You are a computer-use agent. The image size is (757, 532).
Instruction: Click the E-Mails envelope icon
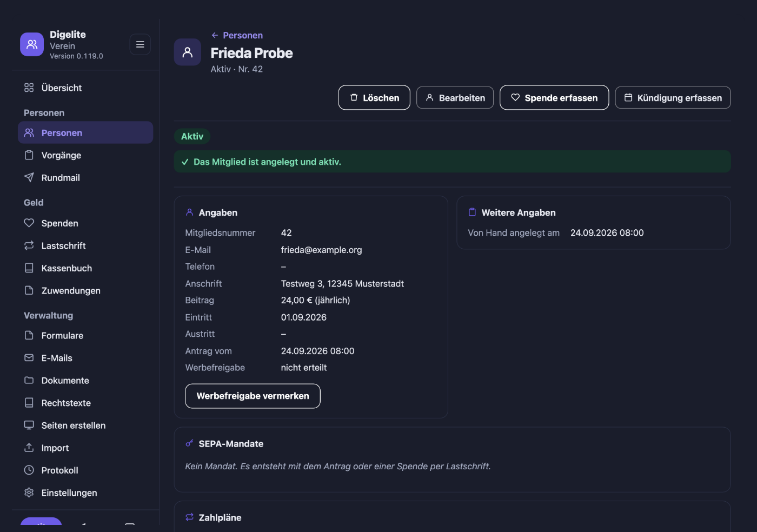pyautogui.click(x=29, y=358)
